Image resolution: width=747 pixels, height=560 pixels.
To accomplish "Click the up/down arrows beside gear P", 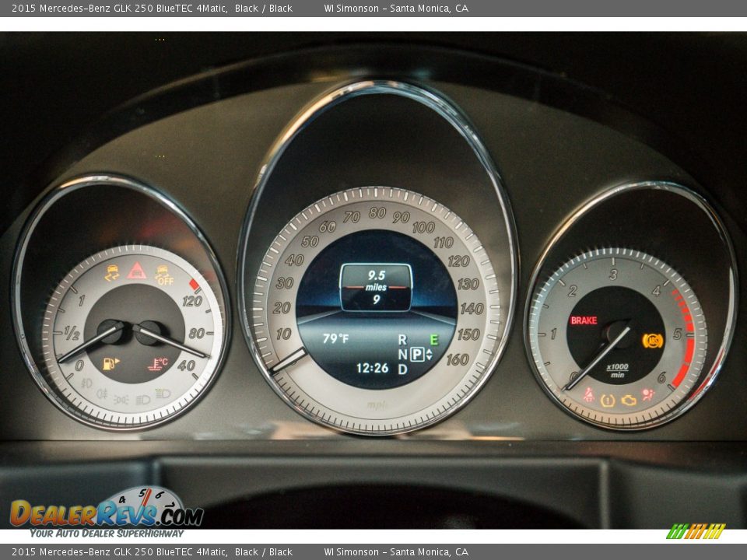I will pos(429,355).
